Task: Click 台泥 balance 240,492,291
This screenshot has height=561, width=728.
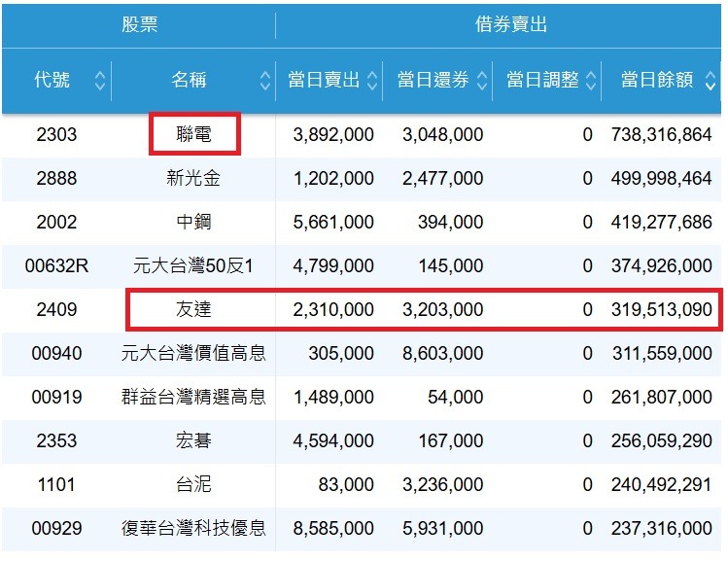Action: [x=661, y=485]
